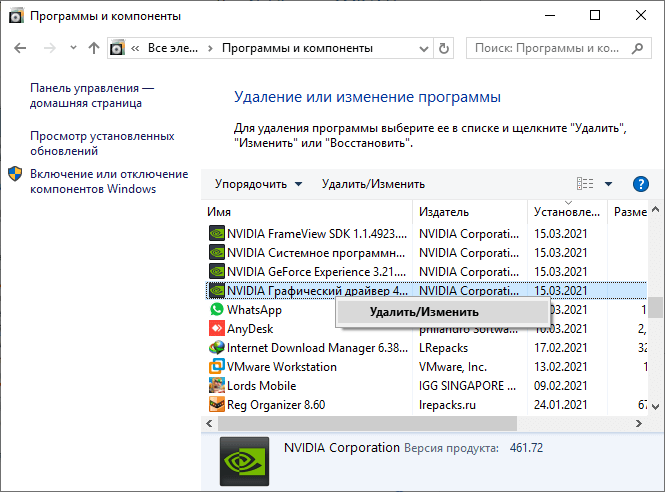Click the window title bar icon
Image resolution: width=665 pixels, height=492 pixels.
[x=16, y=16]
